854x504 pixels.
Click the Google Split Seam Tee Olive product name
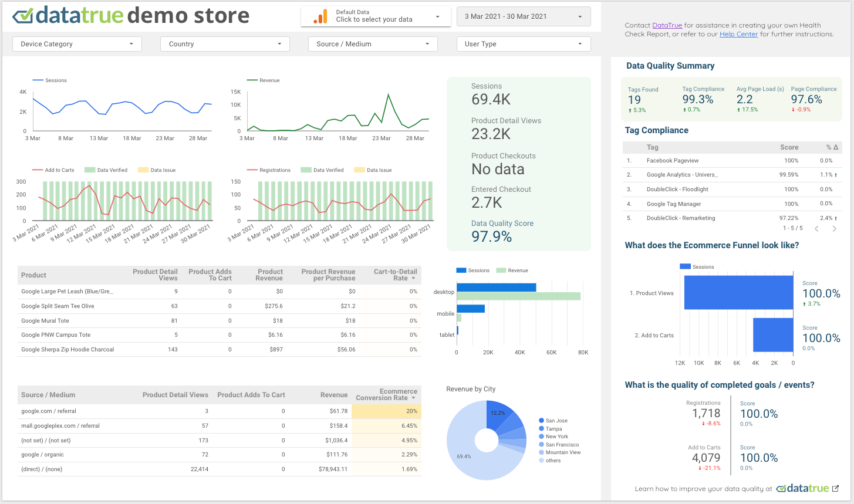(58, 306)
